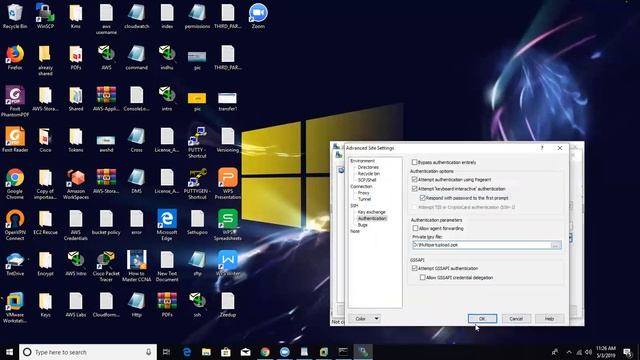The width and height of the screenshot is (640, 360).
Task: Select SSH node in the settings tree
Action: (x=354, y=205)
